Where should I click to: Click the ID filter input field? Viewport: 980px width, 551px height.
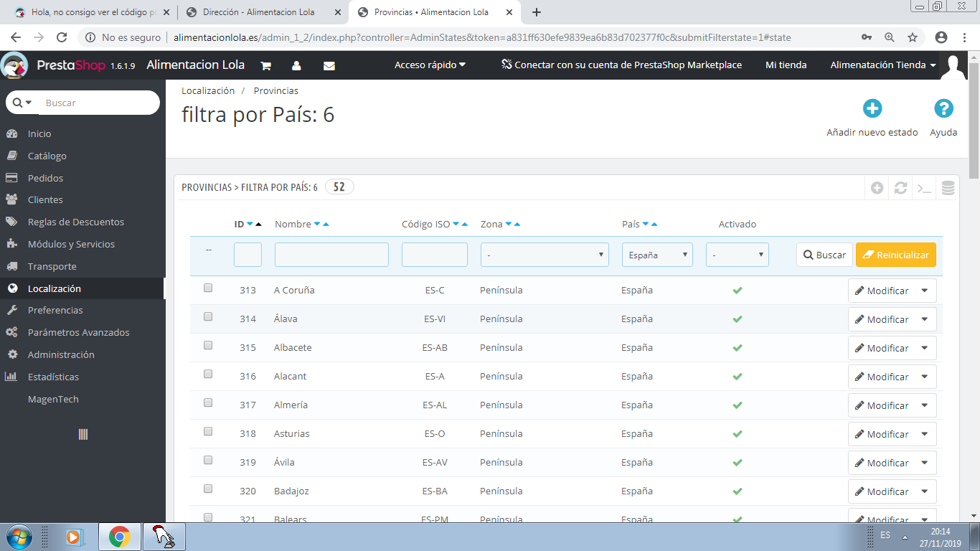pos(248,255)
